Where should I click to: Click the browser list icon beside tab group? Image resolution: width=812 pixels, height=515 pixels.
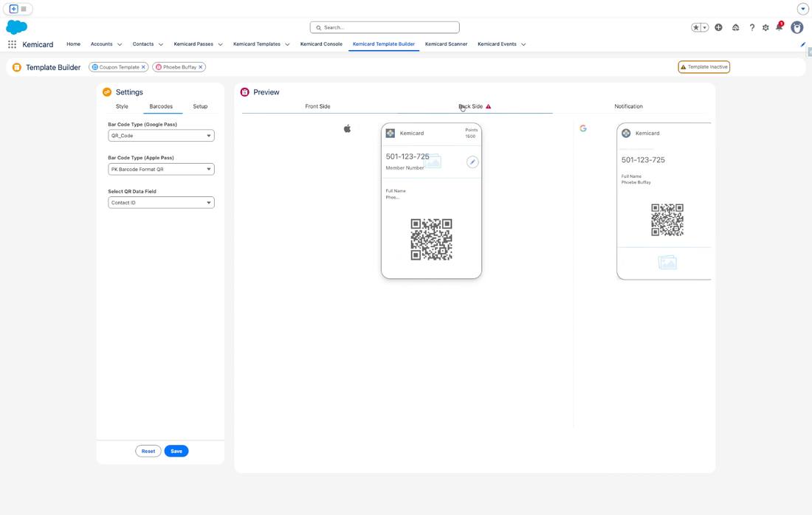(x=24, y=9)
